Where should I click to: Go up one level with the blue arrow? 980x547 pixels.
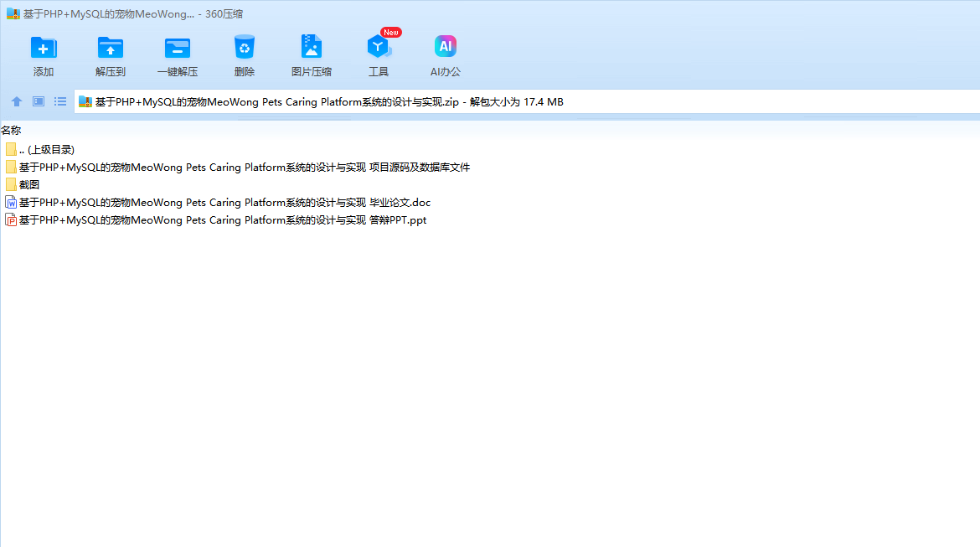point(17,101)
